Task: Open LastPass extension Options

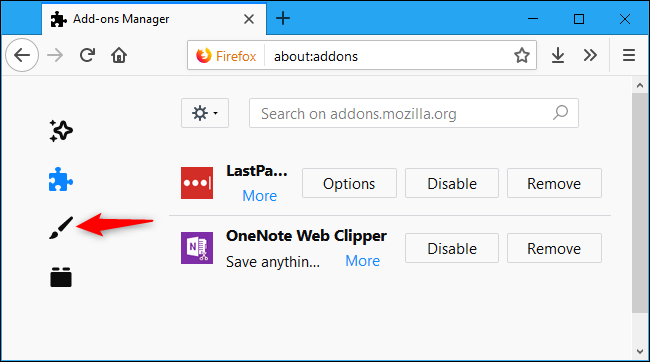Action: (x=349, y=183)
